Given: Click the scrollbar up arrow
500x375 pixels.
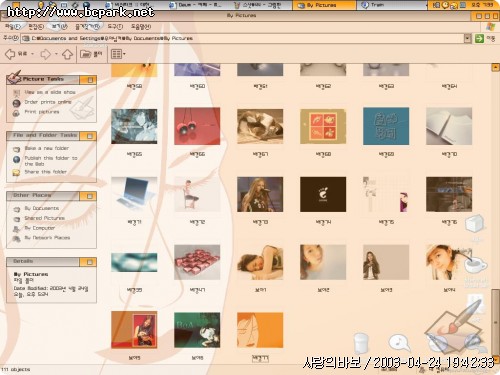Looking at the screenshot, I should click(495, 68).
